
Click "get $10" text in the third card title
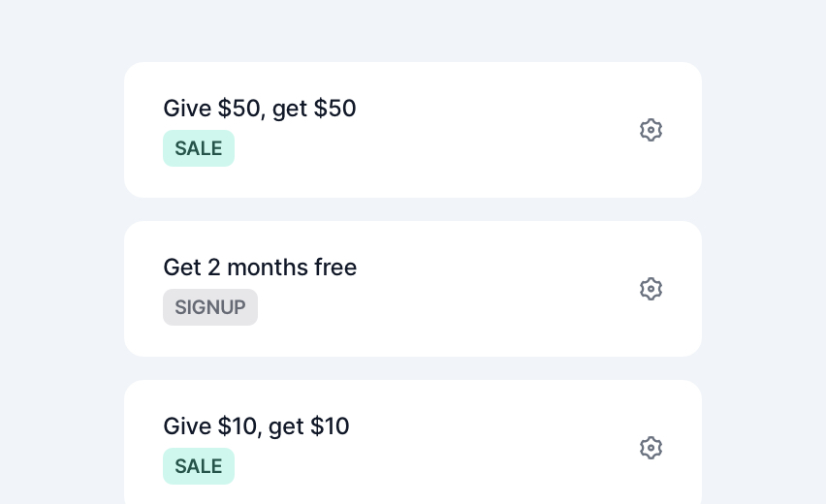[308, 427]
